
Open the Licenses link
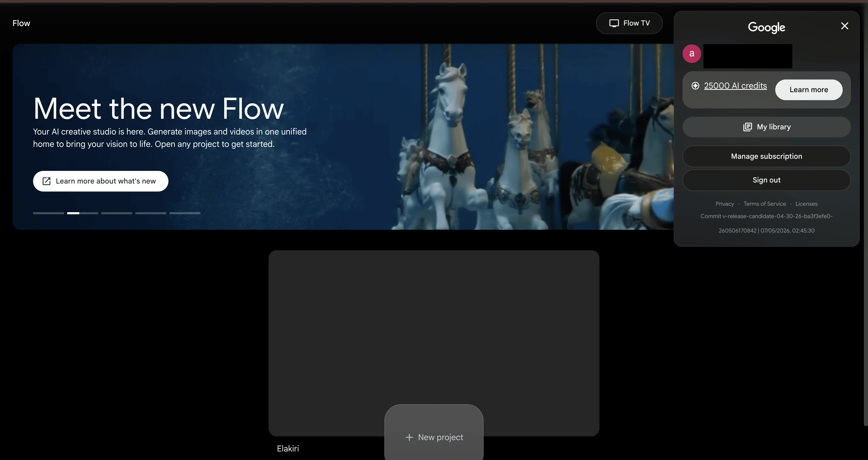click(x=806, y=204)
